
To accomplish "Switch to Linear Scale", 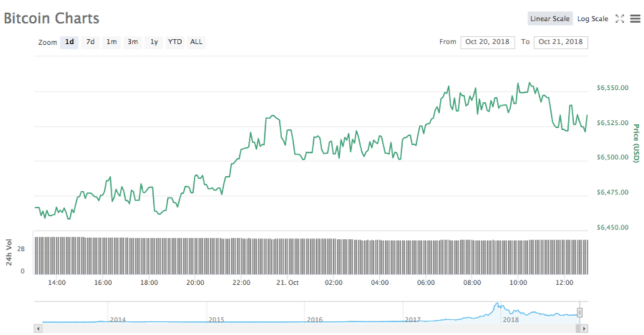I will tap(550, 18).
